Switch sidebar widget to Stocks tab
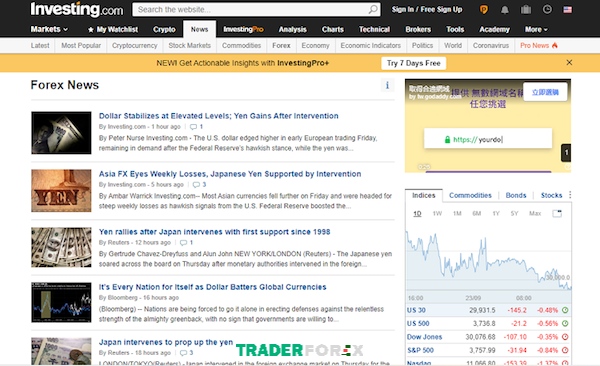The height and width of the screenshot is (366, 600). coord(551,195)
